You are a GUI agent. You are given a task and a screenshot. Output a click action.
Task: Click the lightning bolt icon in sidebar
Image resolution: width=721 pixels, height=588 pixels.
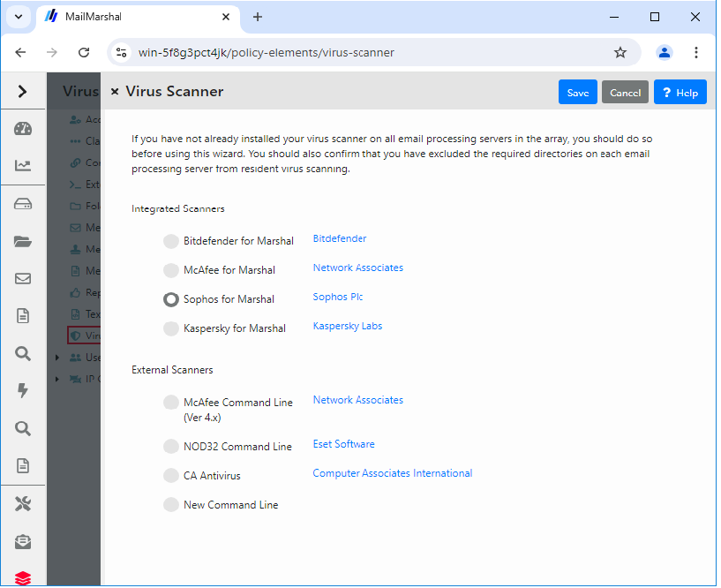click(23, 390)
